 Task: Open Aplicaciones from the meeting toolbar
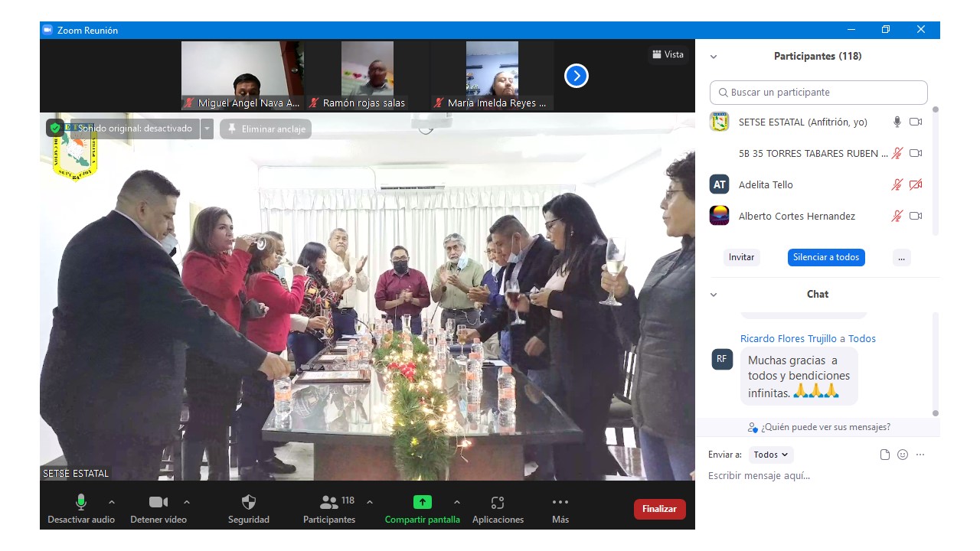point(498,503)
